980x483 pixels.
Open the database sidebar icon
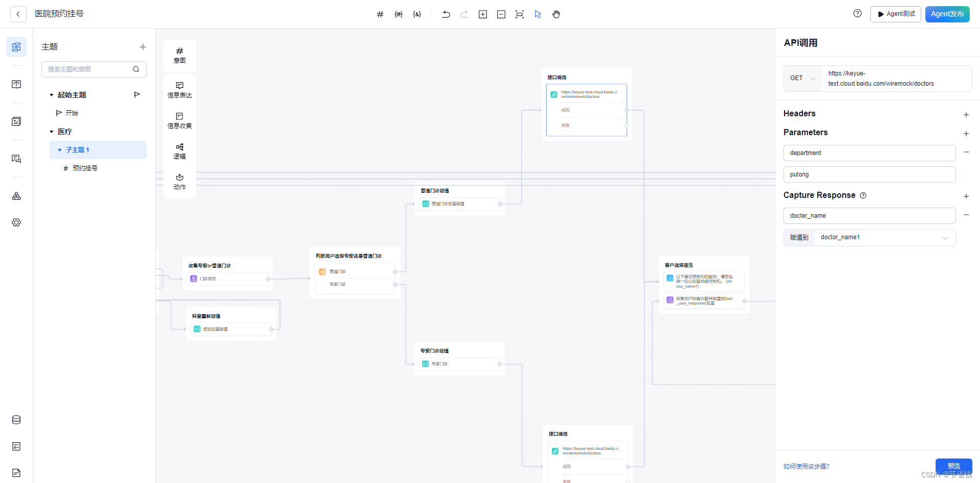coord(16,420)
